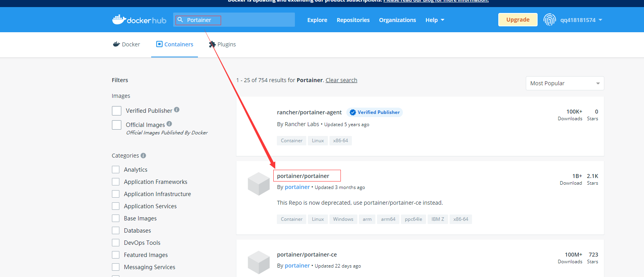Switch to the Docker tab
644x277 pixels.
[126, 44]
